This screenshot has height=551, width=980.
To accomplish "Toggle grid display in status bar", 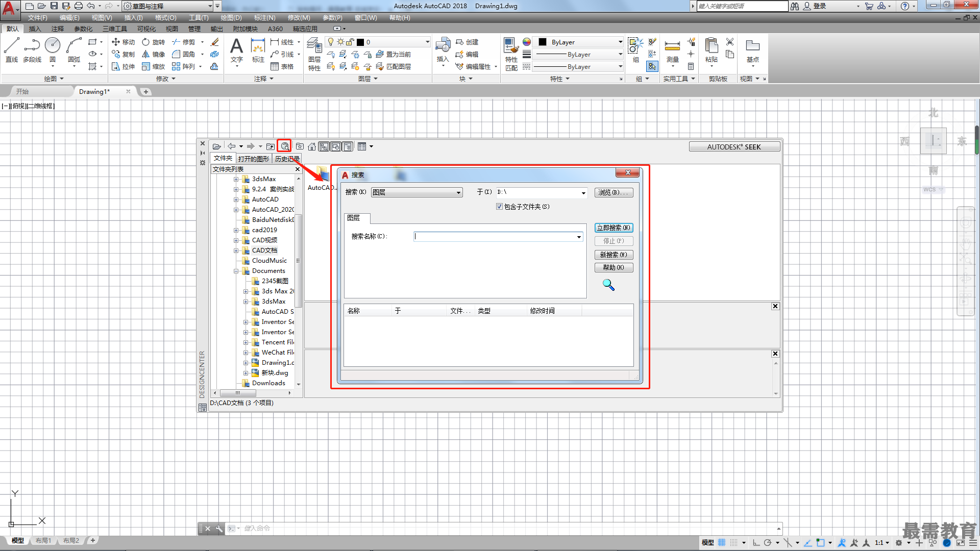I will click(x=722, y=542).
